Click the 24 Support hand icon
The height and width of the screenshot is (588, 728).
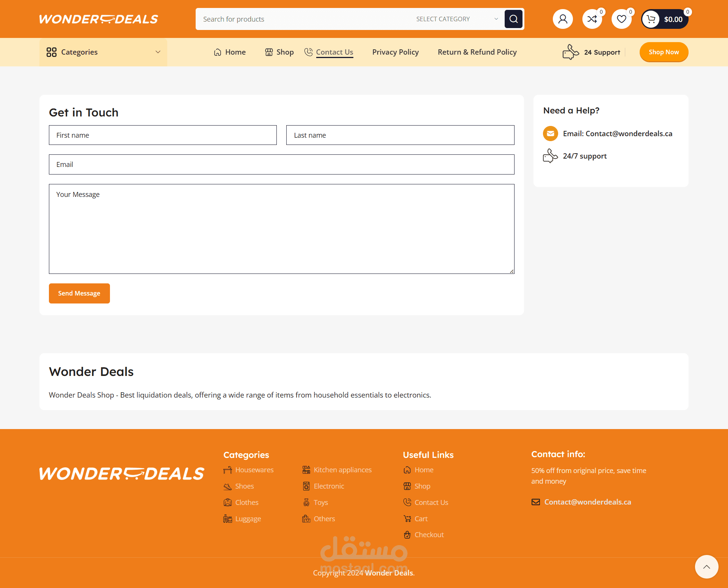tap(570, 52)
